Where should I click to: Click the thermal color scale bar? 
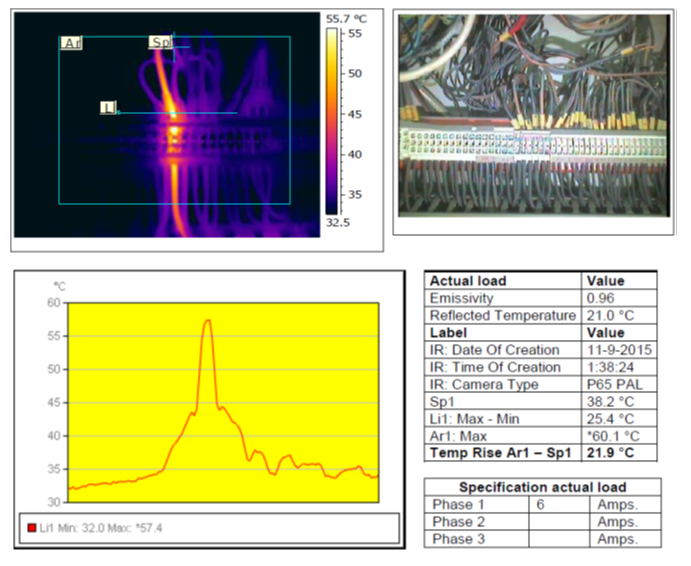point(332,121)
